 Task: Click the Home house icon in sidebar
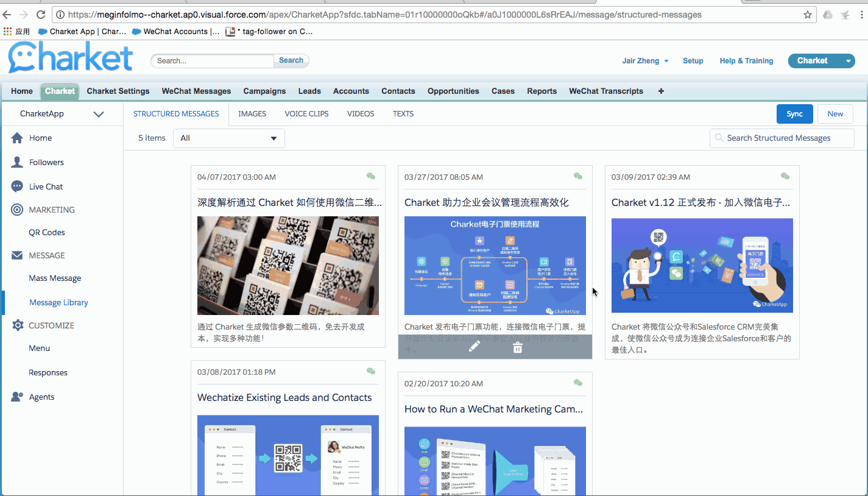[x=17, y=138]
